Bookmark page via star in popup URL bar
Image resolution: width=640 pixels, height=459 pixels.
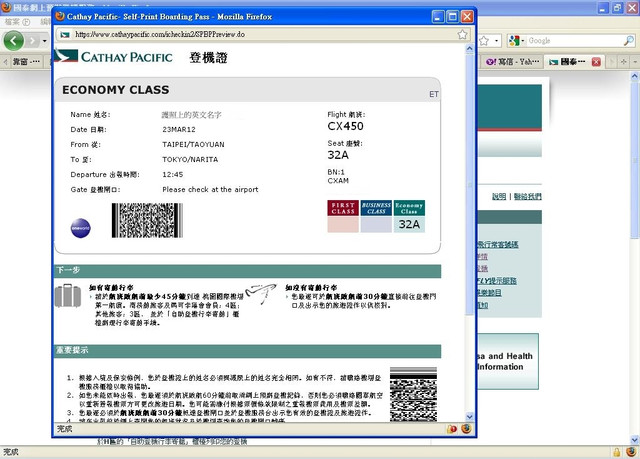coord(462,34)
